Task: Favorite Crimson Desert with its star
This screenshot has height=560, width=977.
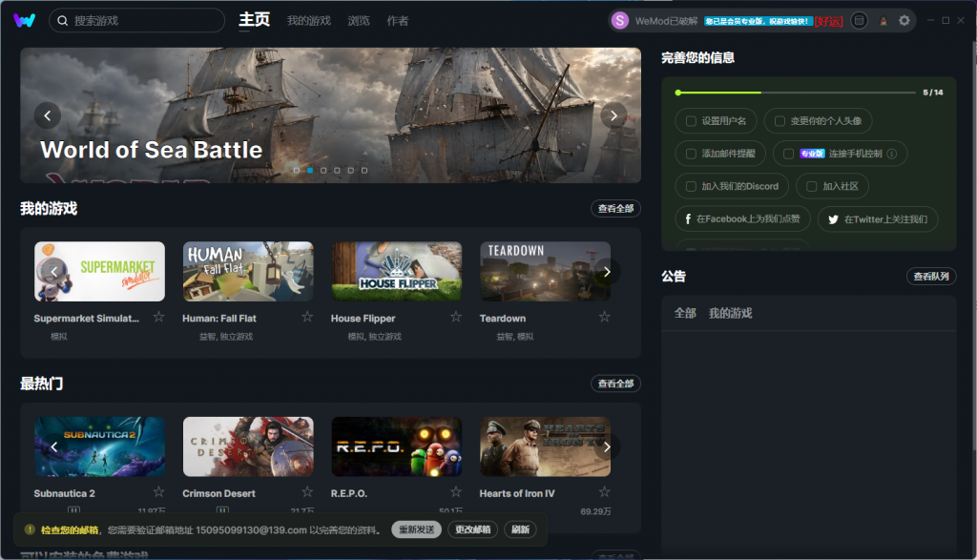Action: point(307,492)
